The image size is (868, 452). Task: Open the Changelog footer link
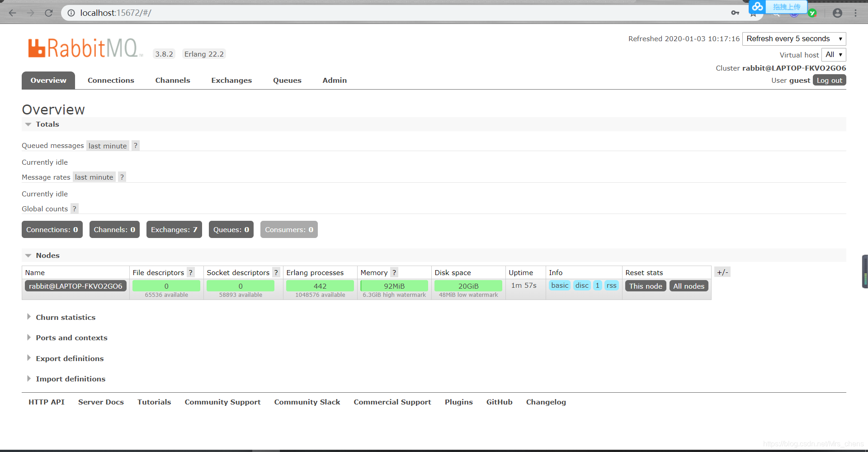(546, 402)
